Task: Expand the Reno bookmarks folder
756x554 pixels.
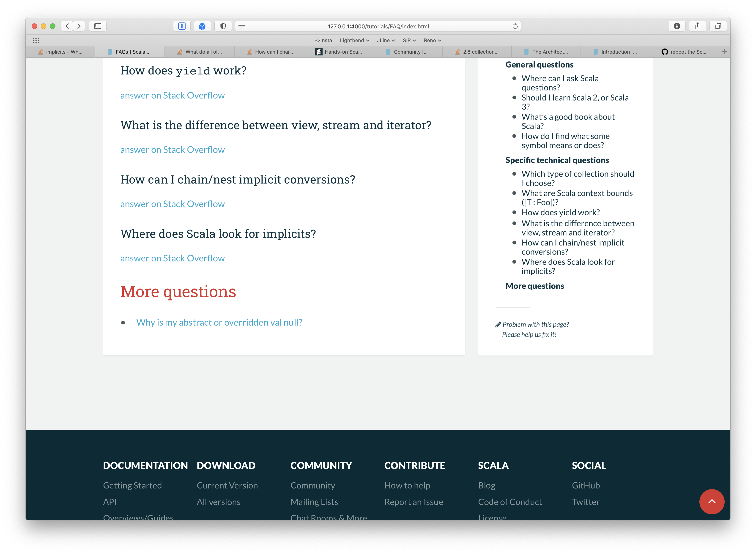Action: coord(433,40)
